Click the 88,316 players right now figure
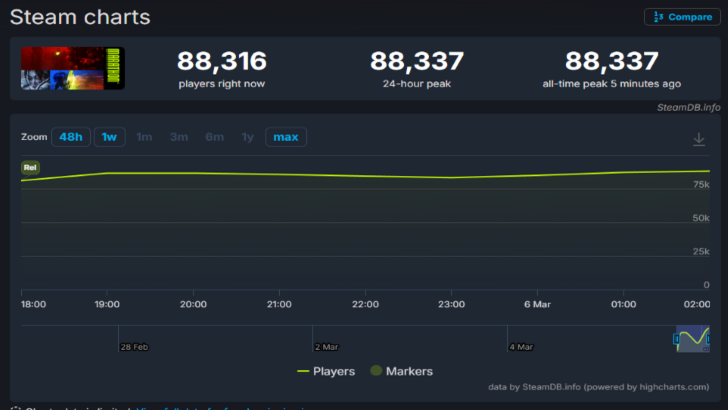Image resolution: width=728 pixels, height=410 pixels. coord(222,61)
